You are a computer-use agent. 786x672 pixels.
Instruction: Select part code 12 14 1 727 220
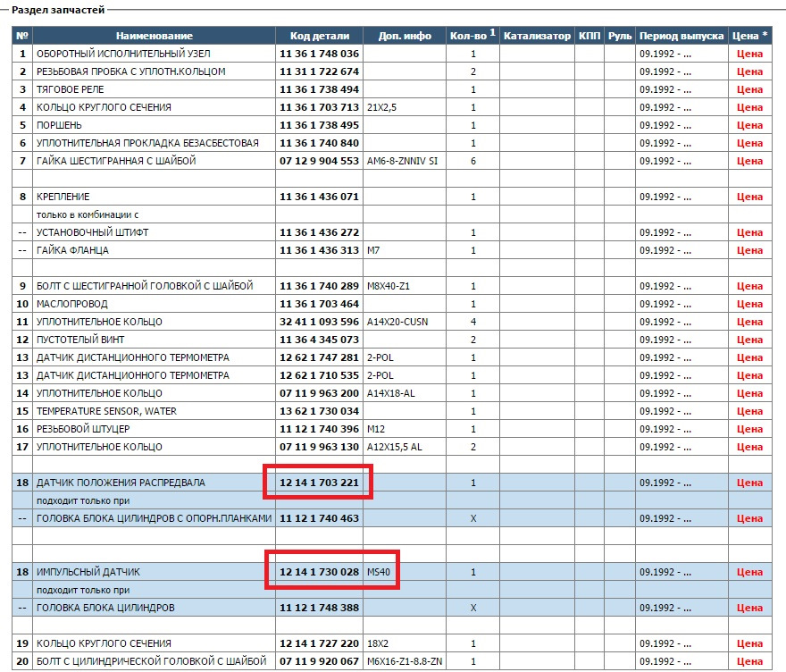coord(320,643)
